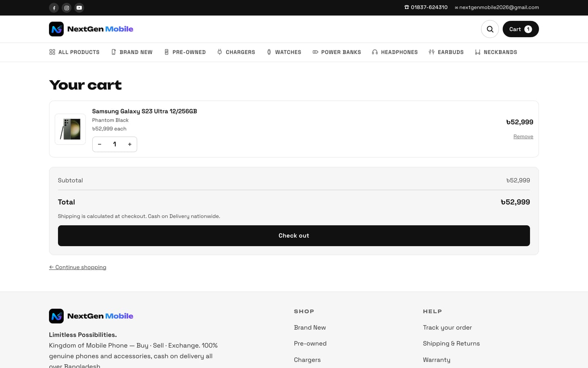Click the Your cart heading
This screenshot has width=588, height=368.
(85, 85)
